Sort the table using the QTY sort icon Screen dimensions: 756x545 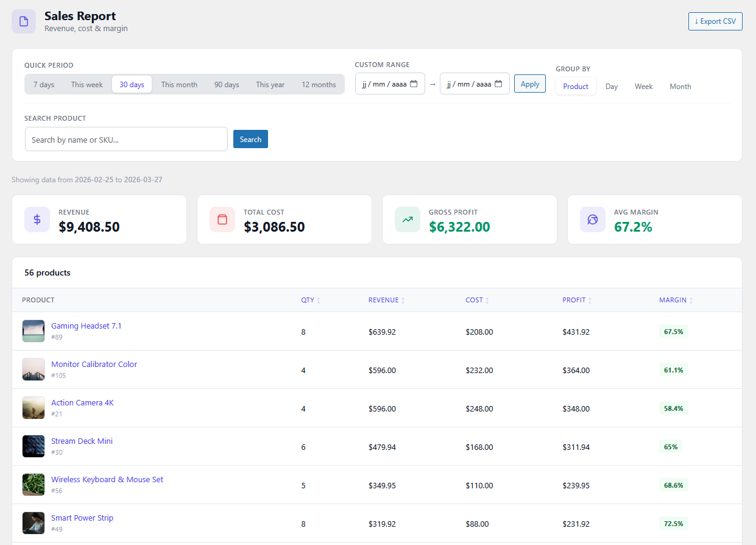pos(319,300)
